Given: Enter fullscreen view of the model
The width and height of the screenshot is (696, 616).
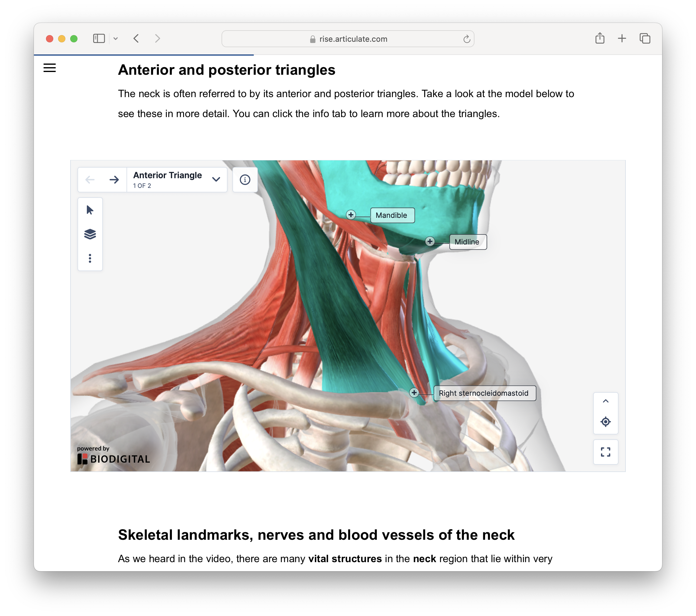Looking at the screenshot, I should [x=605, y=452].
